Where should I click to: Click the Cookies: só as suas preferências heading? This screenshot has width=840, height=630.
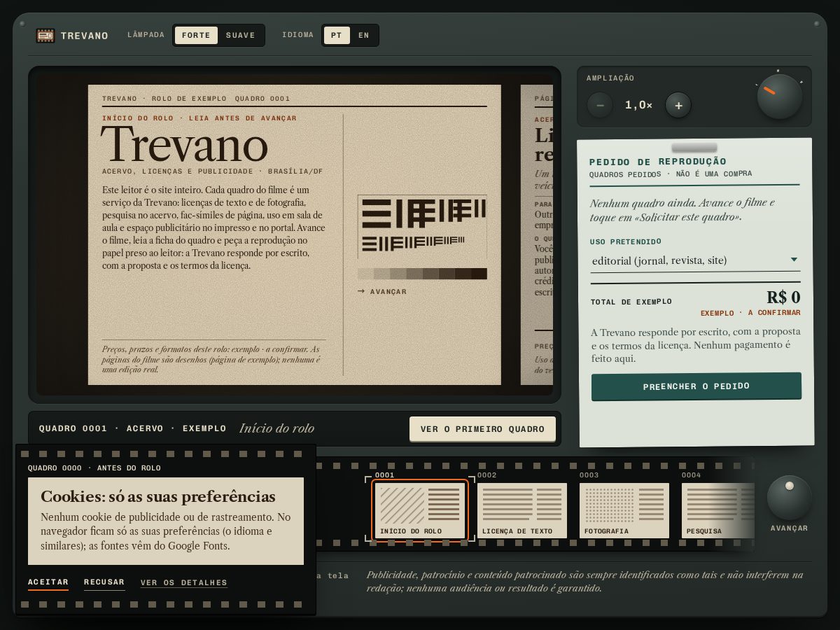(x=158, y=496)
